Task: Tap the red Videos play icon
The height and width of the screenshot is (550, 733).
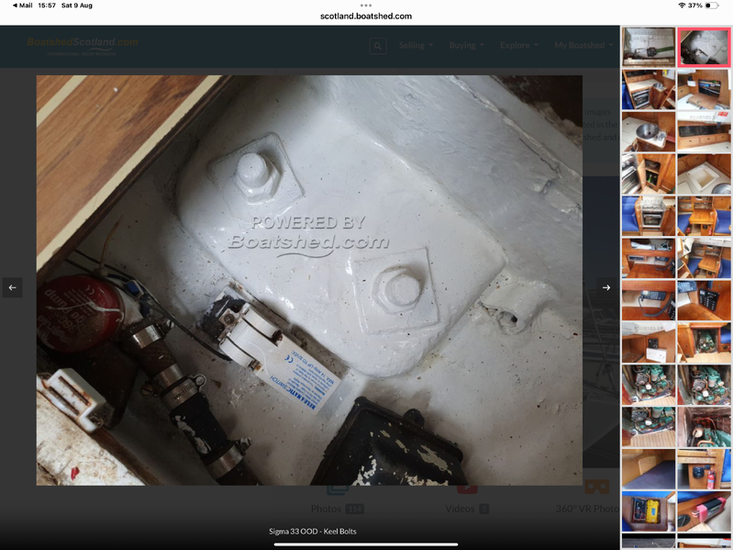Action: (466, 490)
